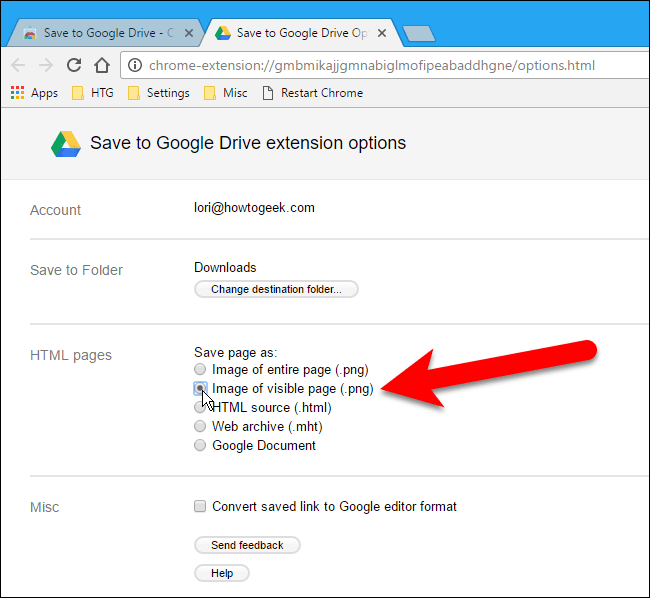
Task: Open the Restart Chrome bookmark
Action: pos(312,93)
